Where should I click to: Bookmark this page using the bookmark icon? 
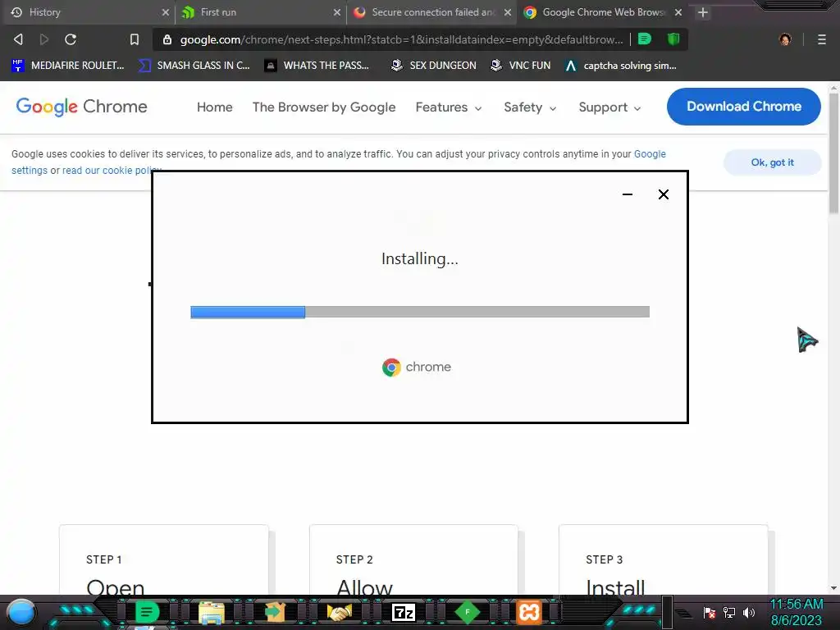[135, 39]
